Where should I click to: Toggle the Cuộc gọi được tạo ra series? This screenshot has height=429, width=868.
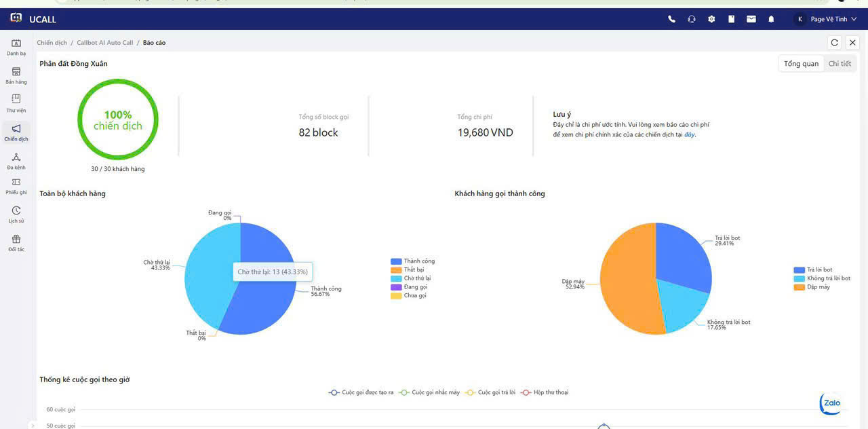coord(361,392)
